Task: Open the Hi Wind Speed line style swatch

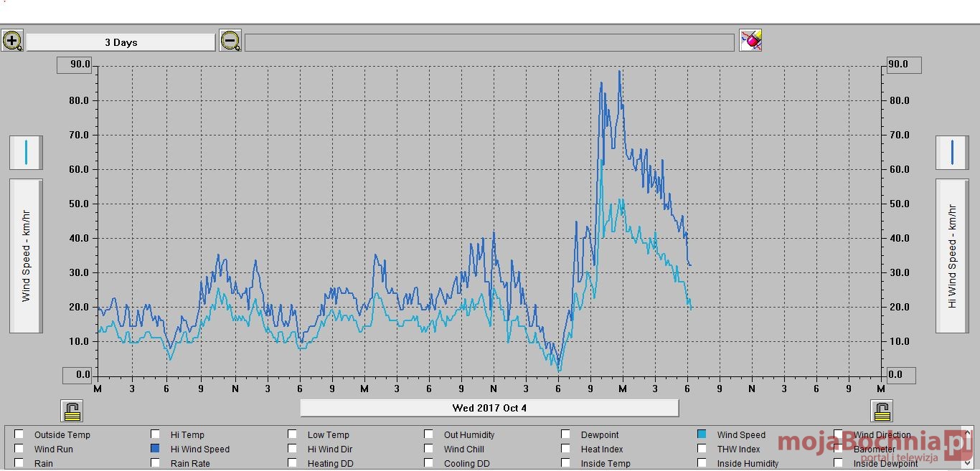Action: click(952, 152)
